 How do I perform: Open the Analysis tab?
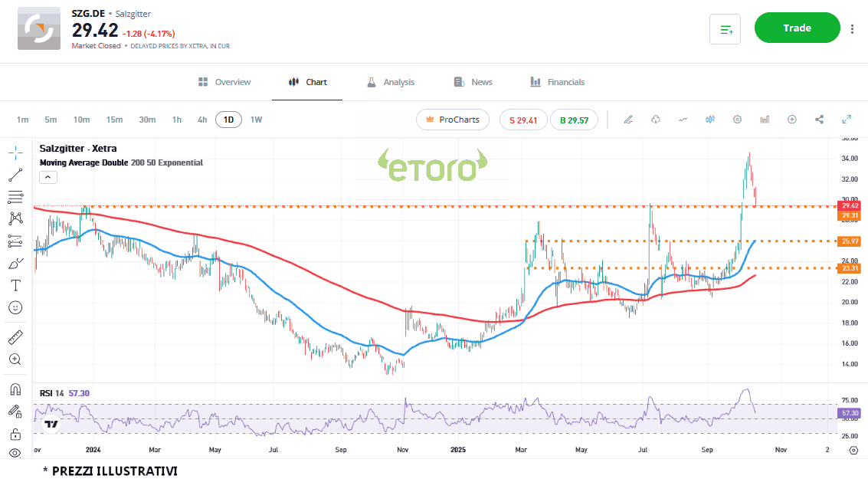click(390, 82)
